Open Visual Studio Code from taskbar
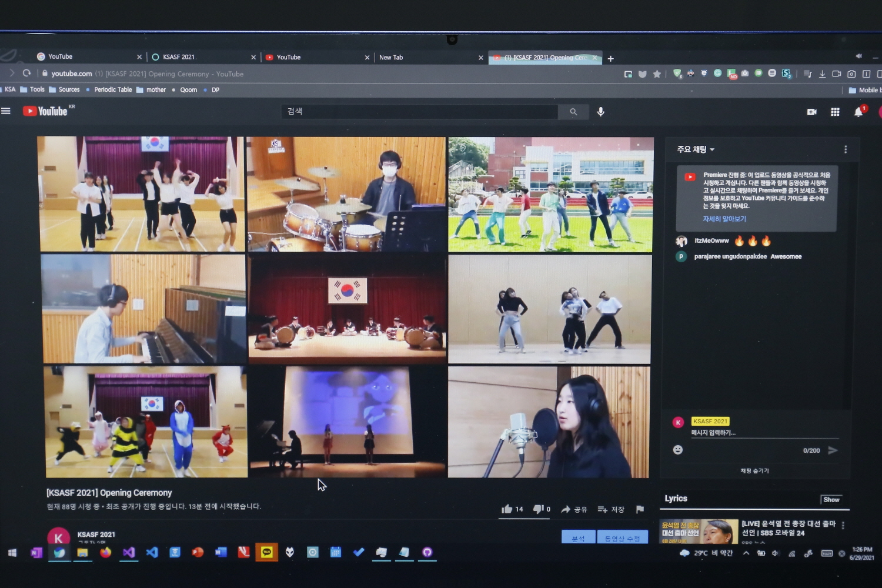Viewport: 882px width, 588px height. tap(152, 552)
